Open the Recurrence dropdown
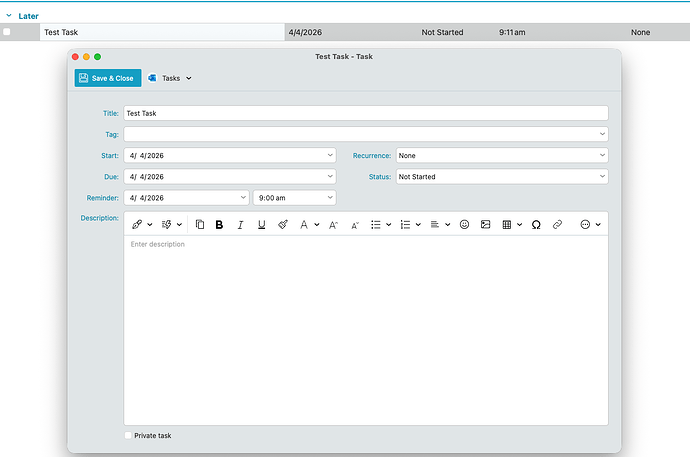690x457 pixels. (501, 155)
